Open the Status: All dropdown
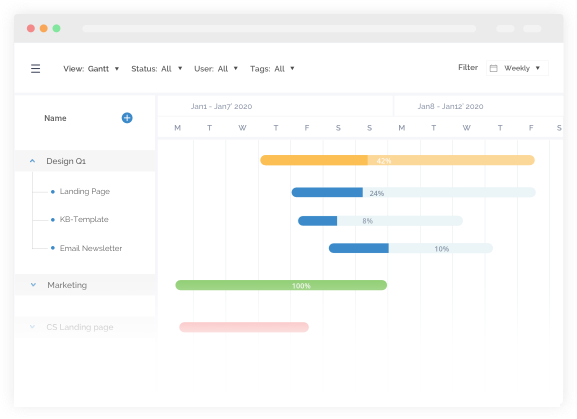Viewport: 577px width, 419px height. (x=157, y=69)
